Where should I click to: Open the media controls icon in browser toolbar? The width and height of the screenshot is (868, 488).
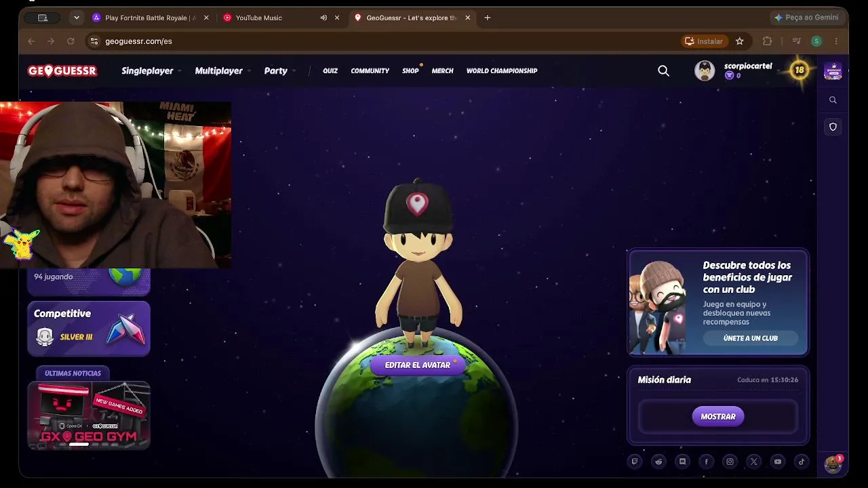click(x=797, y=41)
